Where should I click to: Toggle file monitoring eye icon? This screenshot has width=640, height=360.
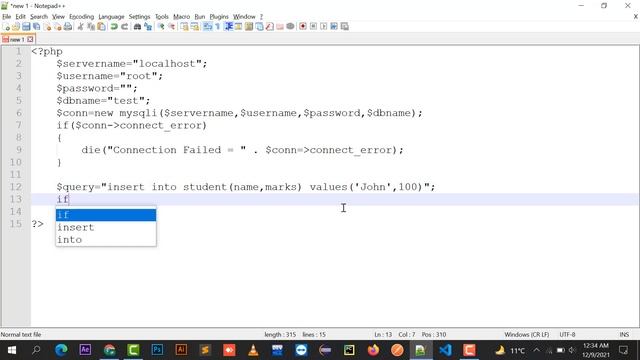coord(290,27)
